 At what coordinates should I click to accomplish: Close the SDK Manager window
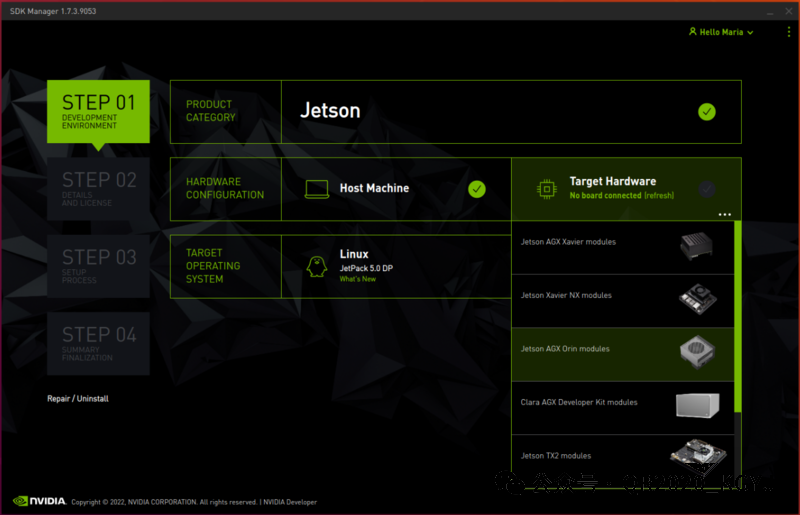pyautogui.click(x=789, y=11)
